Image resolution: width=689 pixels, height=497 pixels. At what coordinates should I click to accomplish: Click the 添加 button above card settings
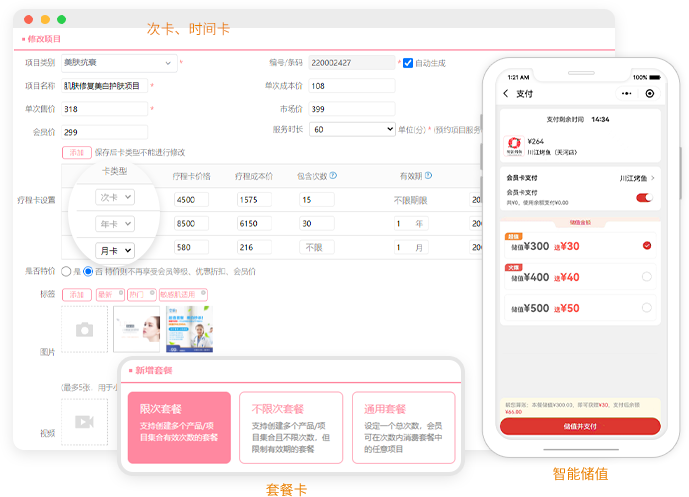(76, 153)
